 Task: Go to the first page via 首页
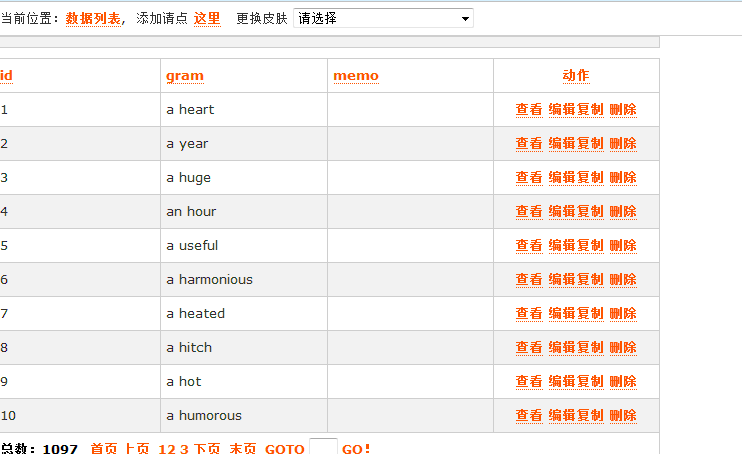(x=104, y=448)
